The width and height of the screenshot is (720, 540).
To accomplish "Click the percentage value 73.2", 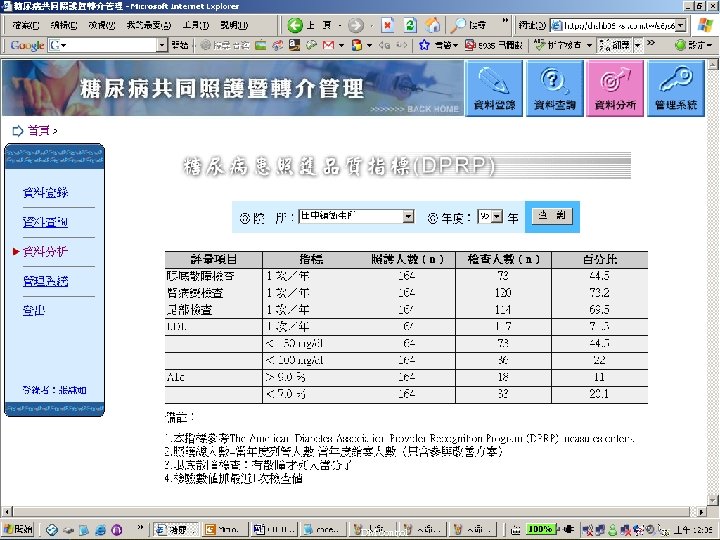I will (x=599, y=293).
